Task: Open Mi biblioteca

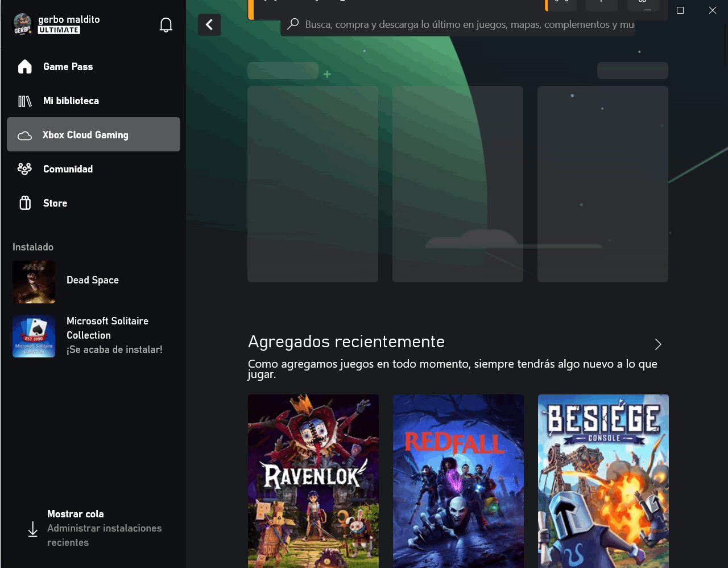Action: 93,101
